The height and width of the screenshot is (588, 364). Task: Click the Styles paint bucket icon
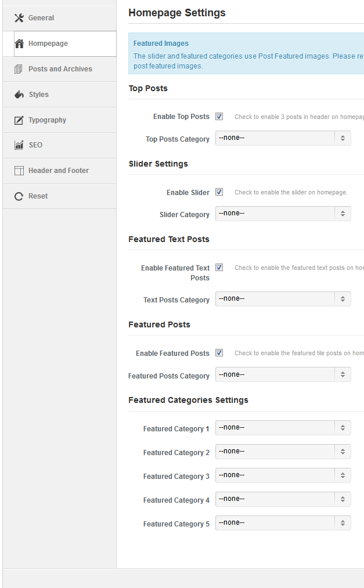coord(19,95)
